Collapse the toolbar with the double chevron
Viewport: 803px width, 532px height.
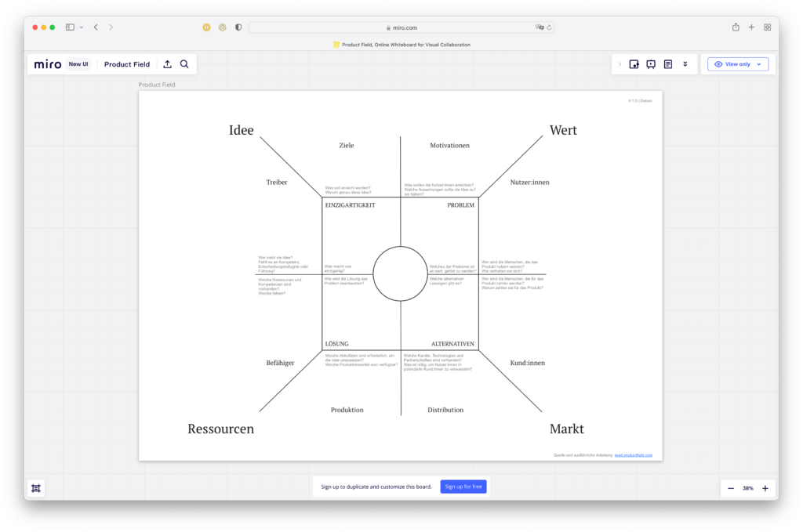685,64
